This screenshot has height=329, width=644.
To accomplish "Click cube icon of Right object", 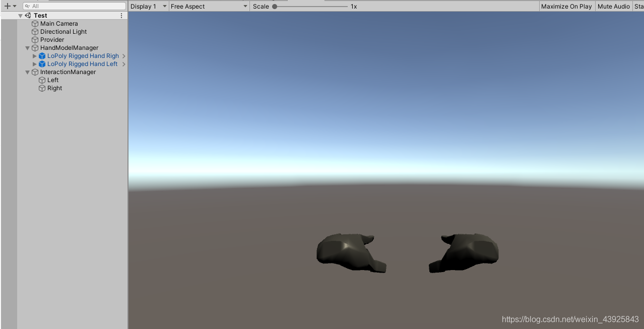I will point(42,88).
